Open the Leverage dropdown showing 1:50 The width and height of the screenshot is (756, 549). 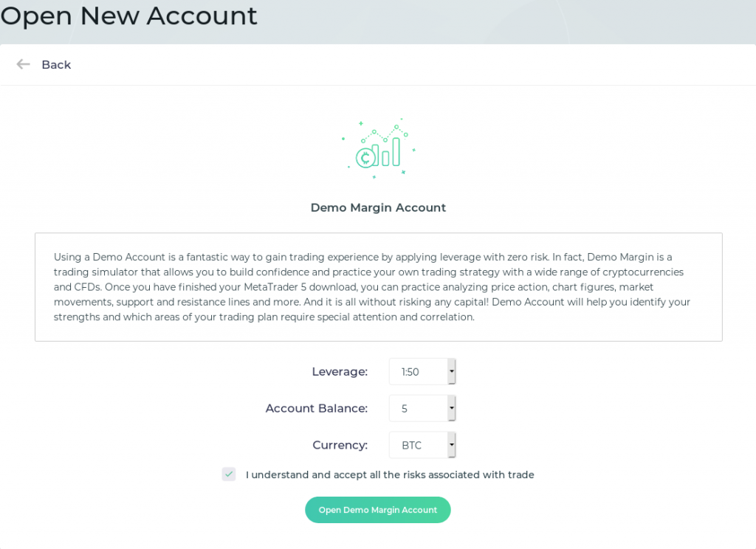(422, 372)
